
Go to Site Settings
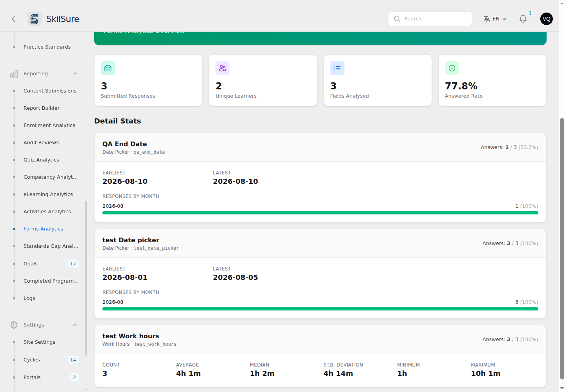click(39, 342)
